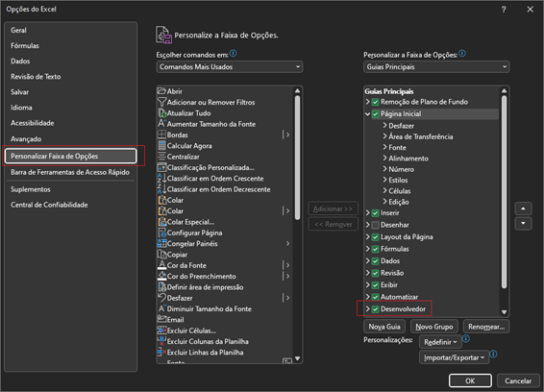Screen dimensions: 544x392
Task: Click the Copiar icon
Action: (162, 255)
